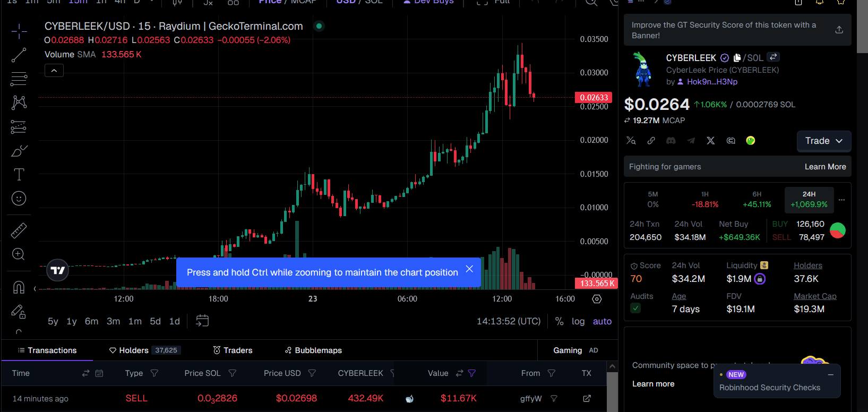Image resolution: width=868 pixels, height=412 pixels.
Task: Select the 5M price change interval
Action: click(x=653, y=200)
